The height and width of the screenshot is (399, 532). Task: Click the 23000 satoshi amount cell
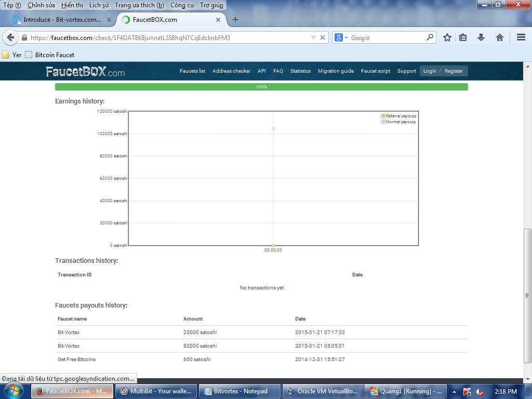tap(200, 332)
